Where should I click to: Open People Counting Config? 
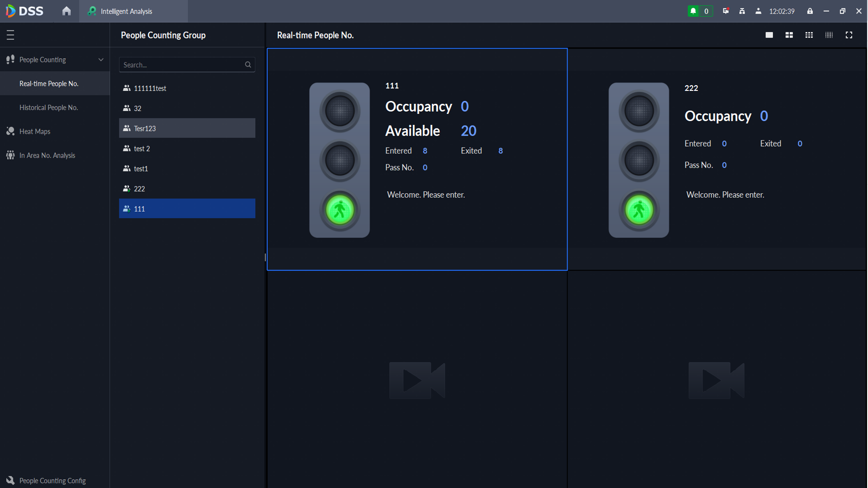pos(52,480)
